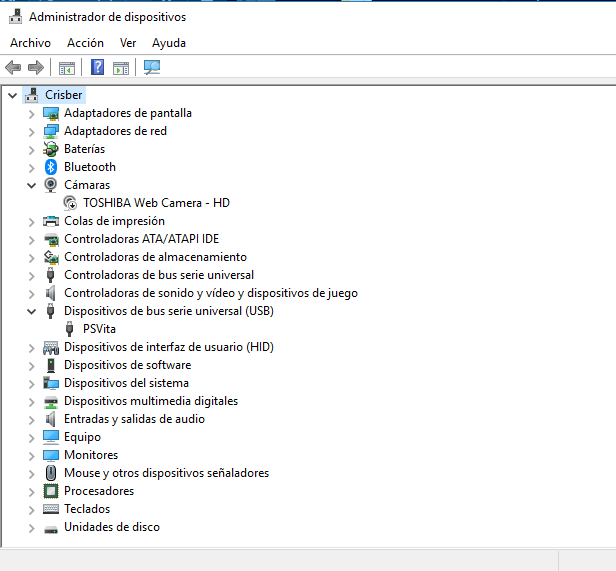
Task: Open the Ayuda menu
Action: click(x=169, y=43)
